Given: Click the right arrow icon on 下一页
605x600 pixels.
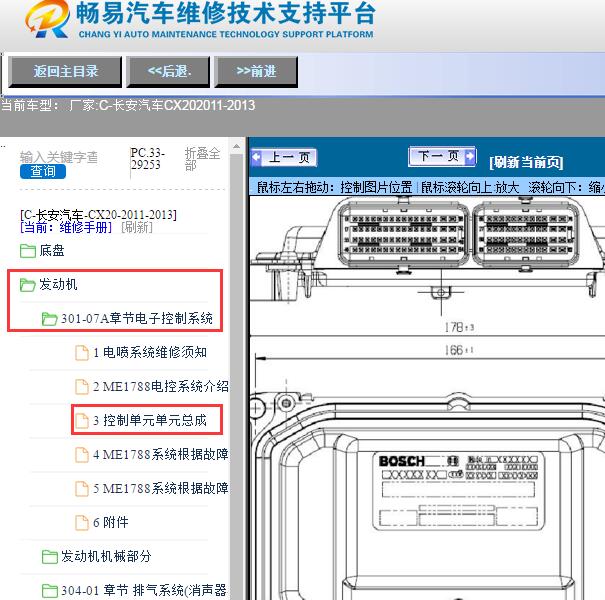Looking at the screenshot, I should [470, 156].
